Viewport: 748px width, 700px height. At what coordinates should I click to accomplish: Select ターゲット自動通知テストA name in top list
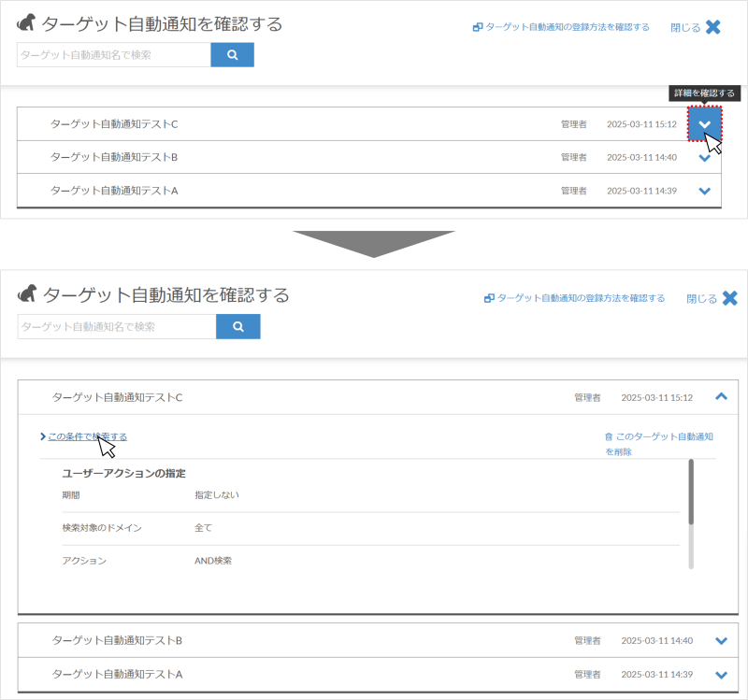(x=114, y=191)
